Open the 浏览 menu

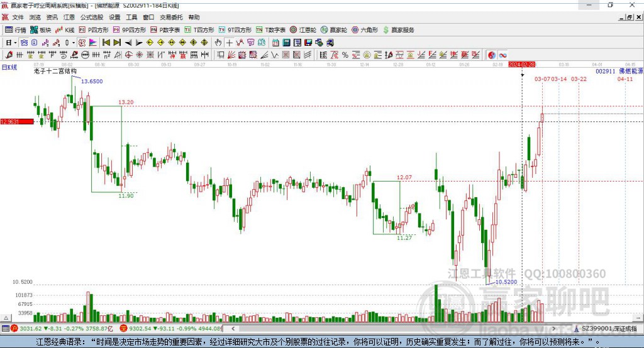coord(35,17)
